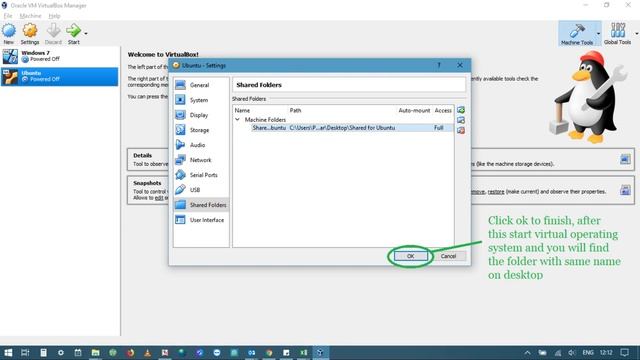Open the Serial Ports settings category
Screen dimensions: 640x360
[x=201, y=175]
